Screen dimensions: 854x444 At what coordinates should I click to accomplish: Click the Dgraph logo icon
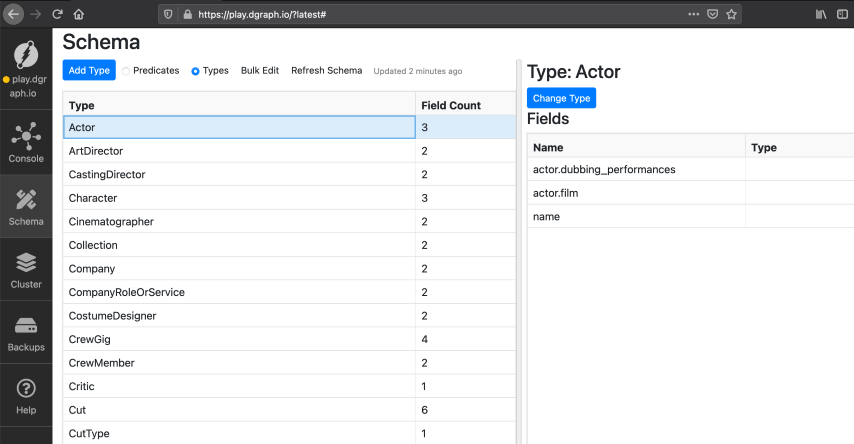click(26, 54)
